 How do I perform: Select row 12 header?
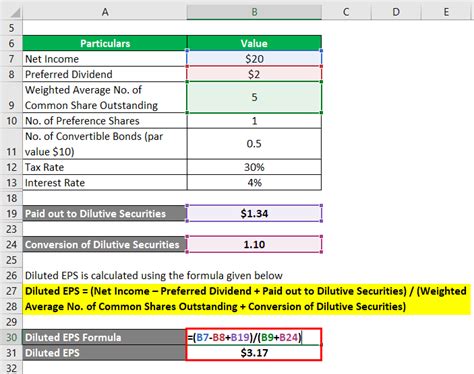(x=11, y=167)
